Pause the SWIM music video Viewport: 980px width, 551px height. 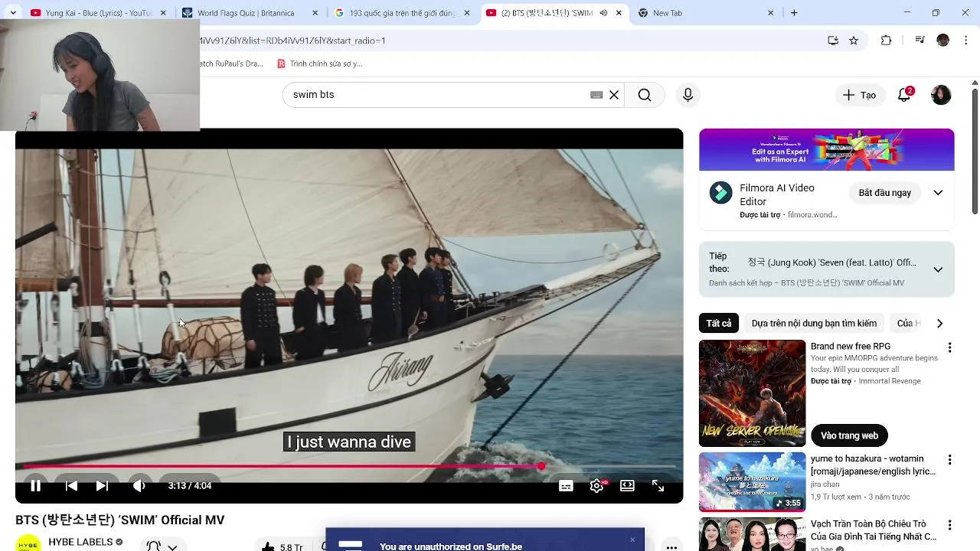35,486
